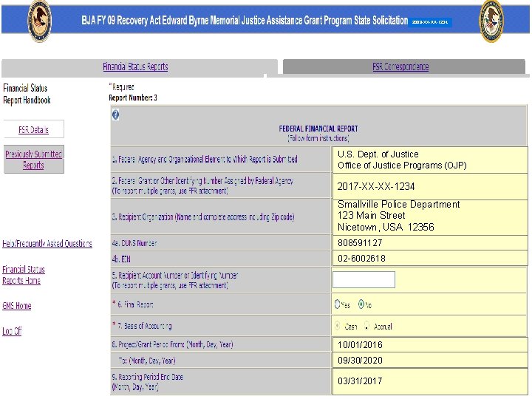Viewport: 532px width, 399px height.
Task: Click grant number 2017-XX-XX-1234 value
Action: point(376,186)
